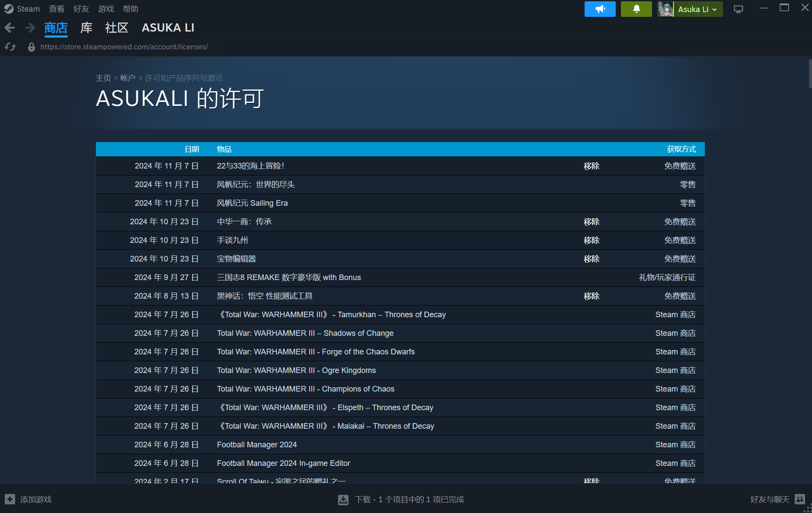Select the 库 tab
The image size is (812, 513).
(86, 28)
